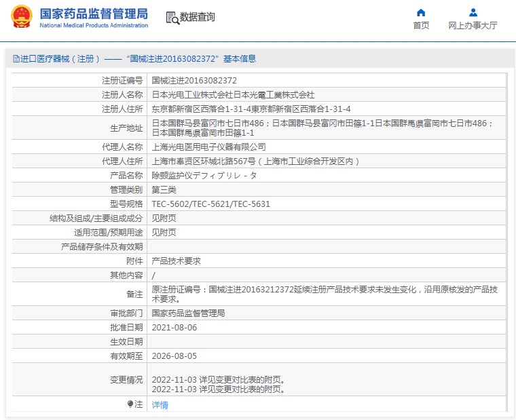
Task: Open 网上办事大厅 text link
Action: click(x=473, y=25)
